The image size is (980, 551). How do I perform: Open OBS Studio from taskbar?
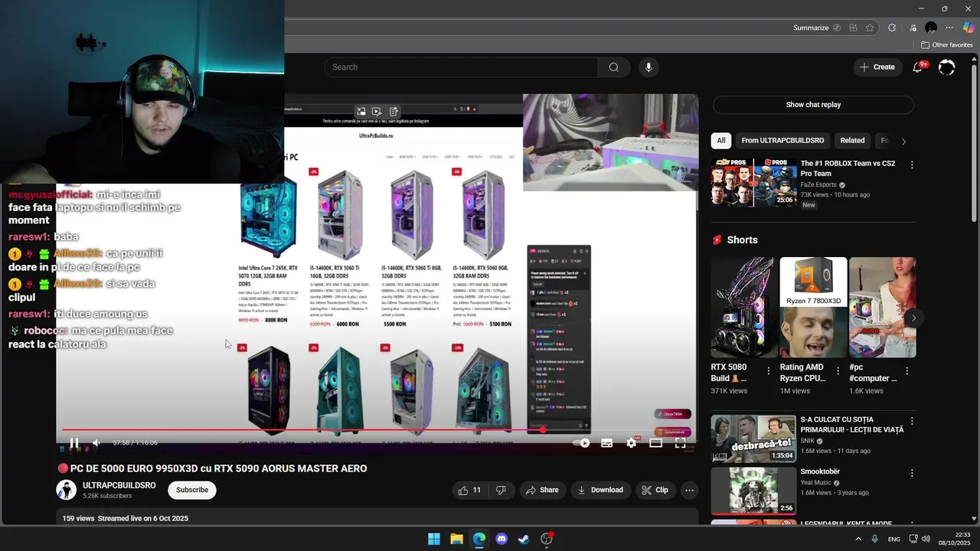(x=547, y=539)
